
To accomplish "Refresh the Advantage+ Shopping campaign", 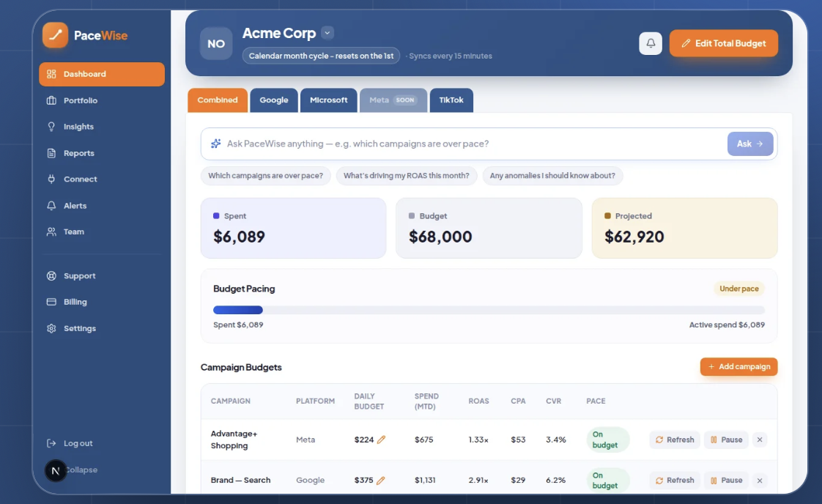I will click(675, 440).
